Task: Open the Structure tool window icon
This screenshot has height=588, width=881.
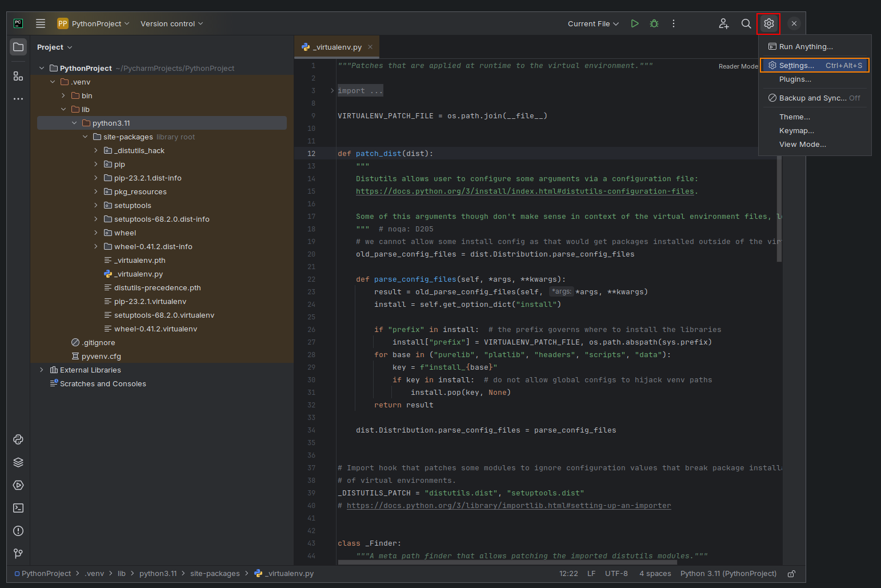Action: [18, 76]
